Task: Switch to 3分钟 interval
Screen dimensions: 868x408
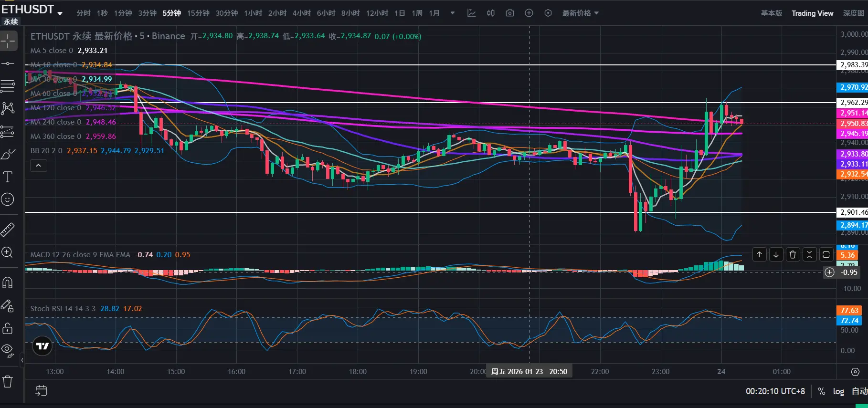Action: point(148,13)
